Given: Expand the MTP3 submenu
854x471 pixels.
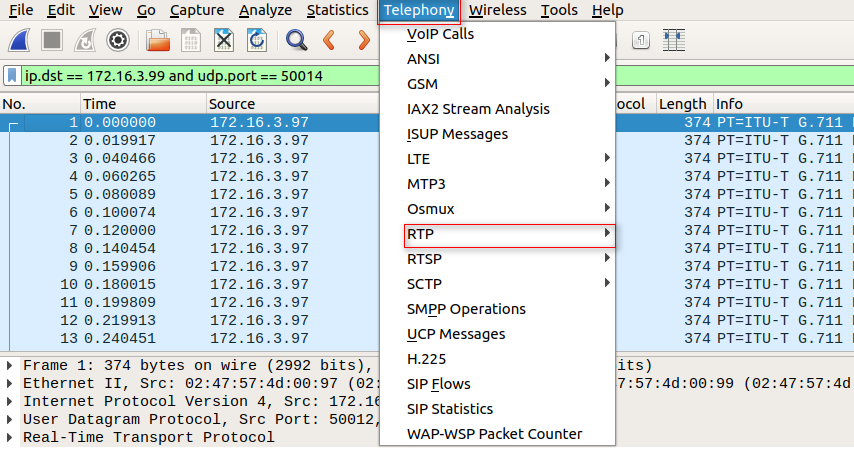Looking at the screenshot, I should tap(497, 184).
